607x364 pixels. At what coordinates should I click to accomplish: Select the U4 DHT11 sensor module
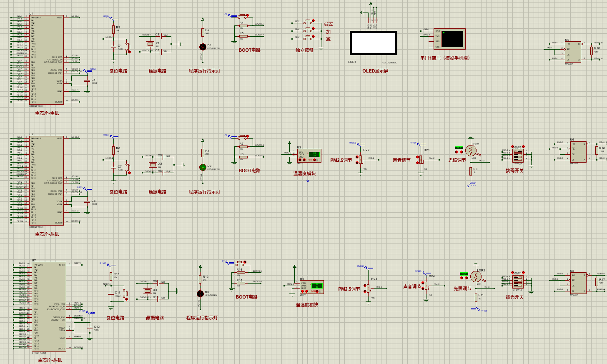click(312, 287)
